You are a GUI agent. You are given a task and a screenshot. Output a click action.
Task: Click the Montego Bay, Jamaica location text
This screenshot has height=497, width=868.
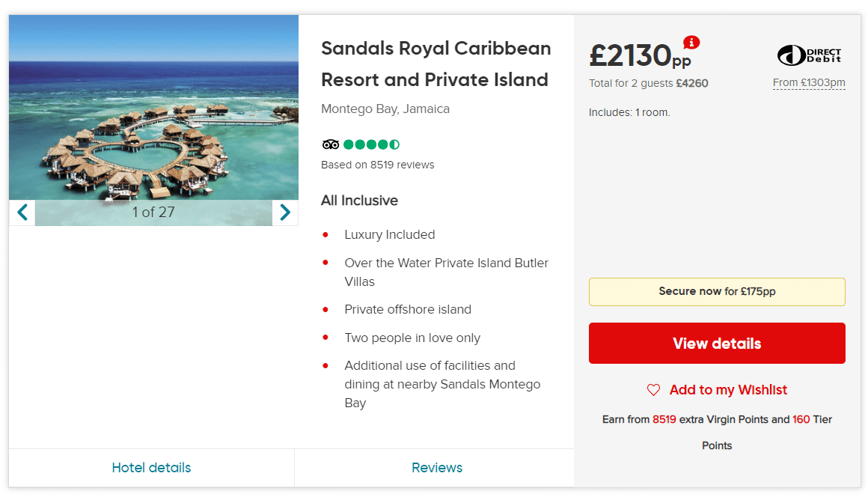pyautogui.click(x=385, y=109)
